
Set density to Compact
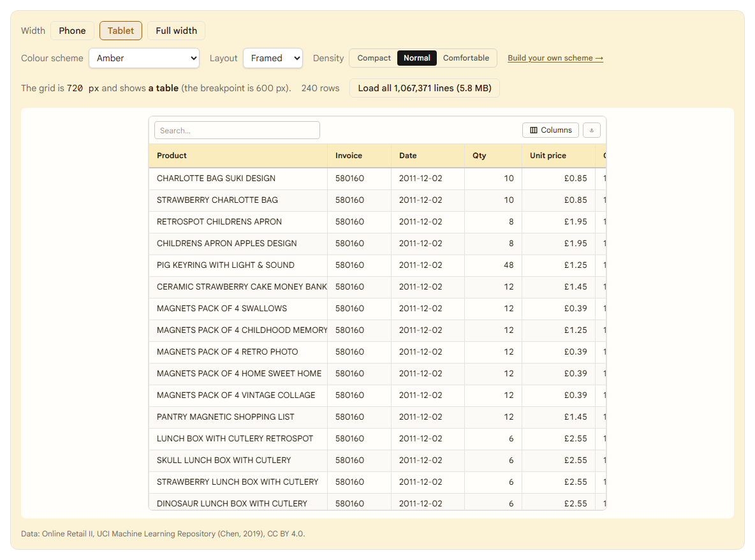point(374,58)
